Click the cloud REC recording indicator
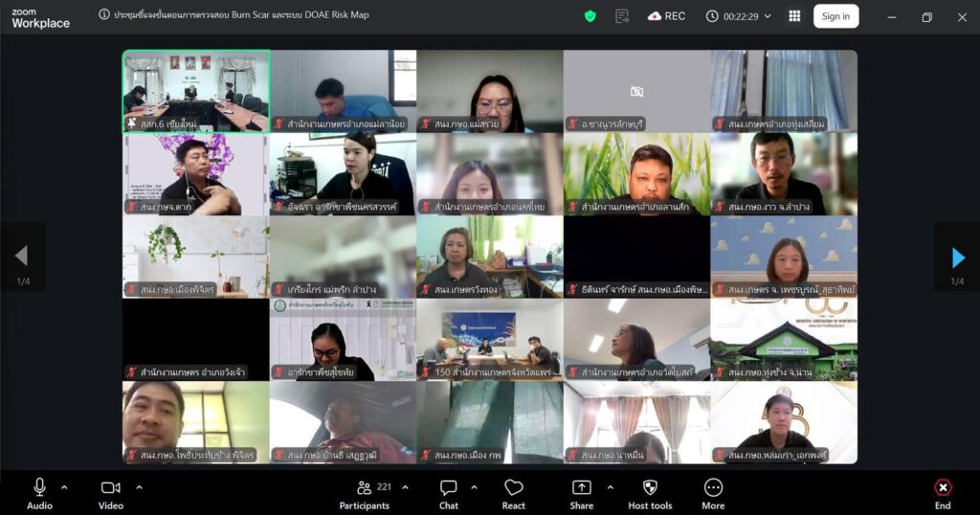Screen dimensions: 980x515 pyautogui.click(x=666, y=16)
